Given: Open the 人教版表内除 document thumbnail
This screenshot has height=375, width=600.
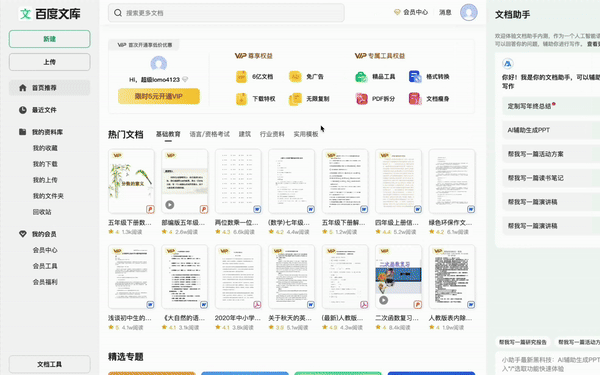Looking at the screenshot, I should [452, 277].
